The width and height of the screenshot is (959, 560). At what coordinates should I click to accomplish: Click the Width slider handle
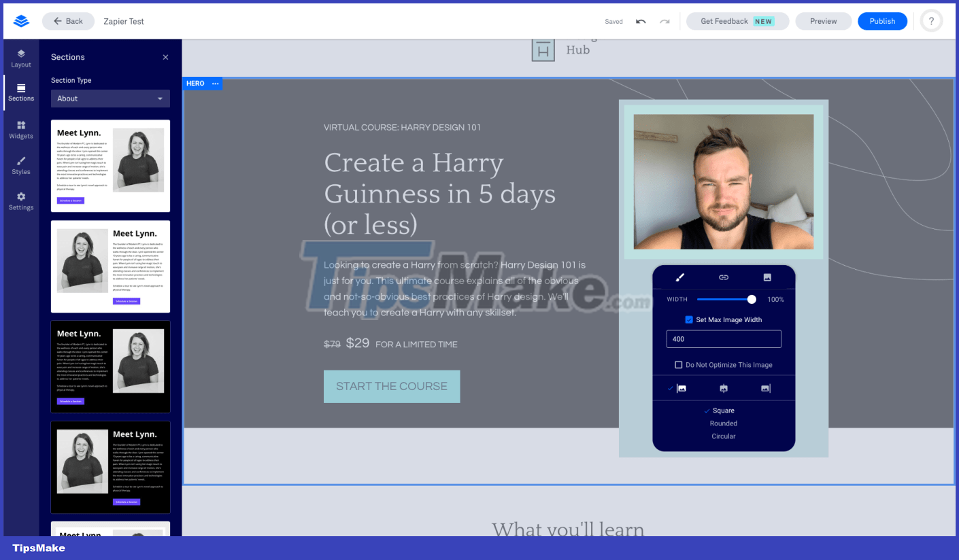pos(751,298)
